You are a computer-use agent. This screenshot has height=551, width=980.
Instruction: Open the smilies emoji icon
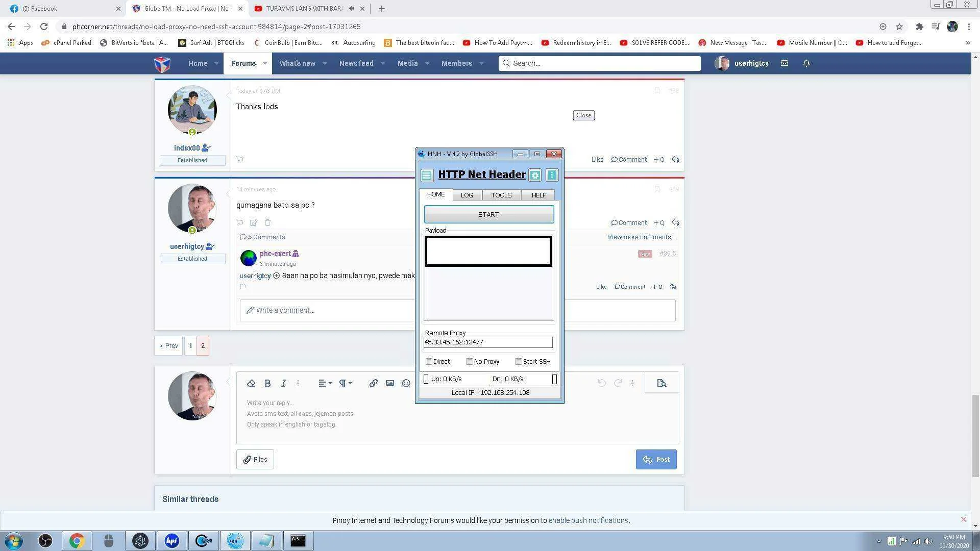point(406,383)
